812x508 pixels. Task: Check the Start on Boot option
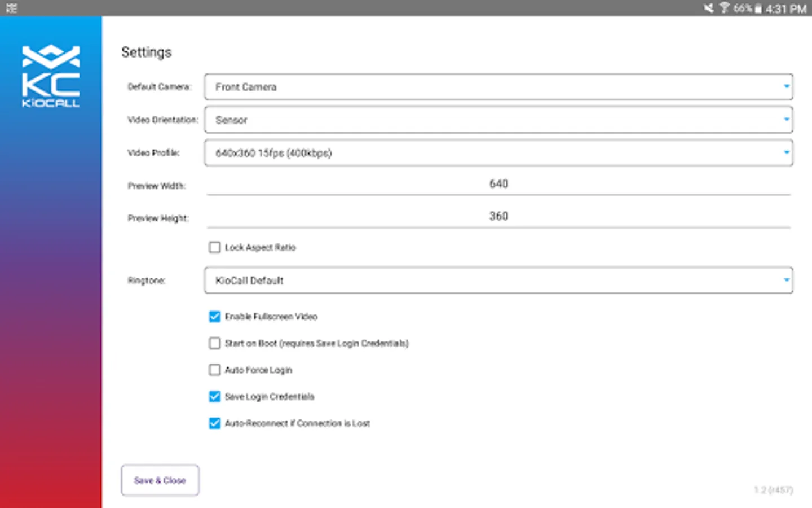pyautogui.click(x=215, y=343)
